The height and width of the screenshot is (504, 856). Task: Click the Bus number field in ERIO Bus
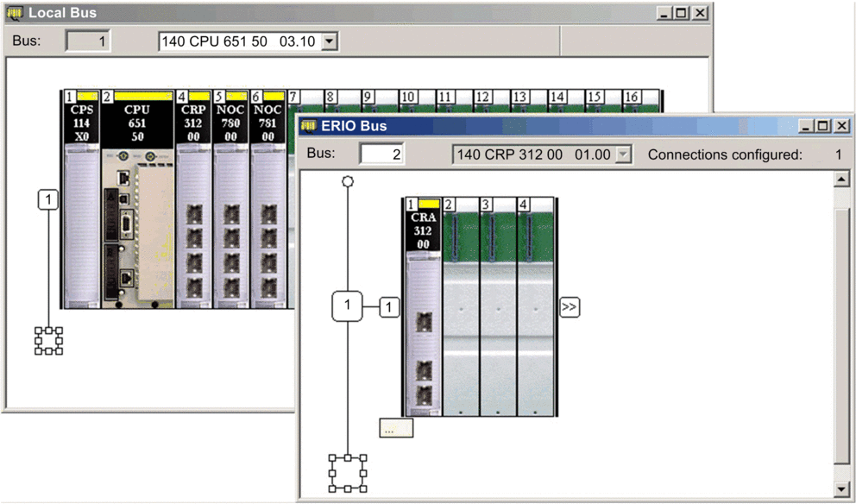[381, 154]
